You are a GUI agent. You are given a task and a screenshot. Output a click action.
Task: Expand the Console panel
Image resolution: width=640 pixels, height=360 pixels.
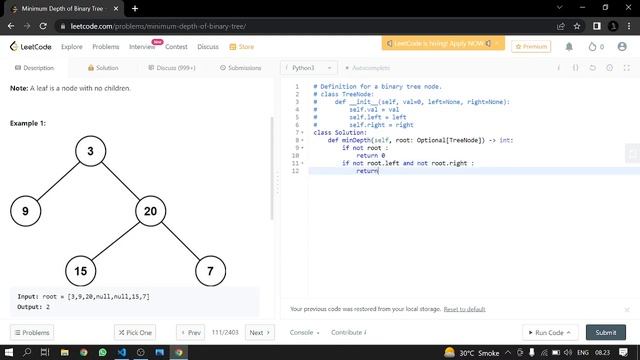coord(304,333)
